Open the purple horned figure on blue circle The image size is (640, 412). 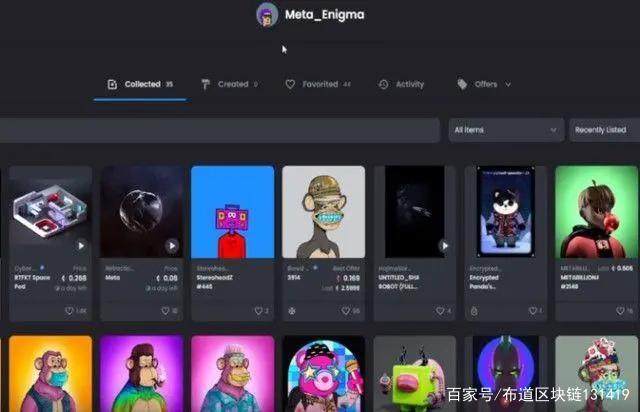(506, 374)
